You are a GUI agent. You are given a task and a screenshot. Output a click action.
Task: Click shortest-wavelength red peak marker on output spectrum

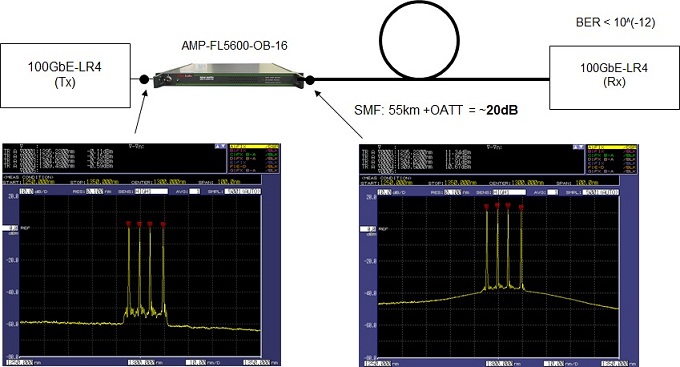click(487, 206)
